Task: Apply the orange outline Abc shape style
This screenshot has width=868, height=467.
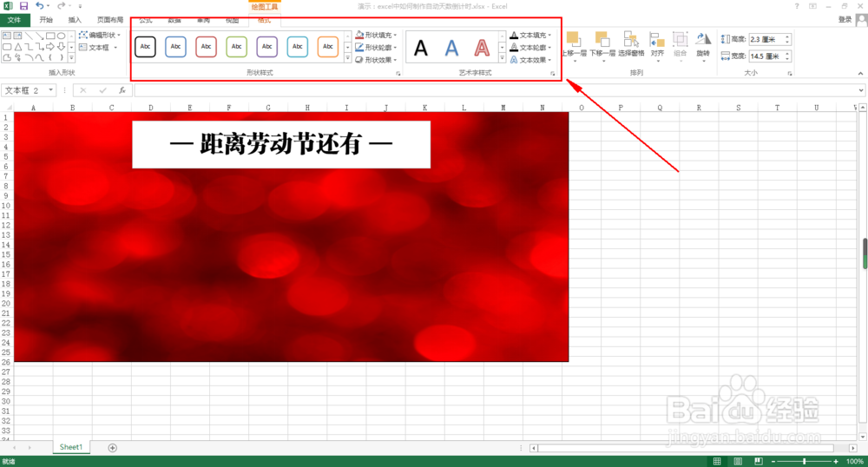Action: (328, 47)
